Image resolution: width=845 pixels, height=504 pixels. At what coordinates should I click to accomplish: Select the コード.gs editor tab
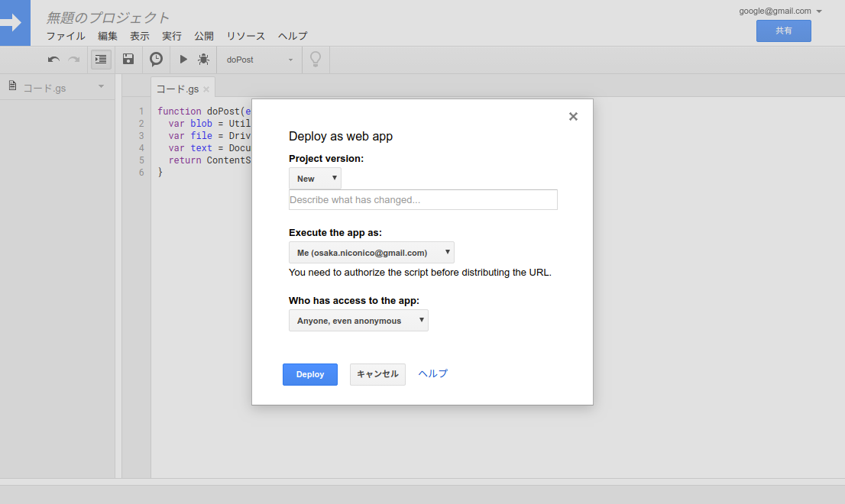(x=177, y=88)
